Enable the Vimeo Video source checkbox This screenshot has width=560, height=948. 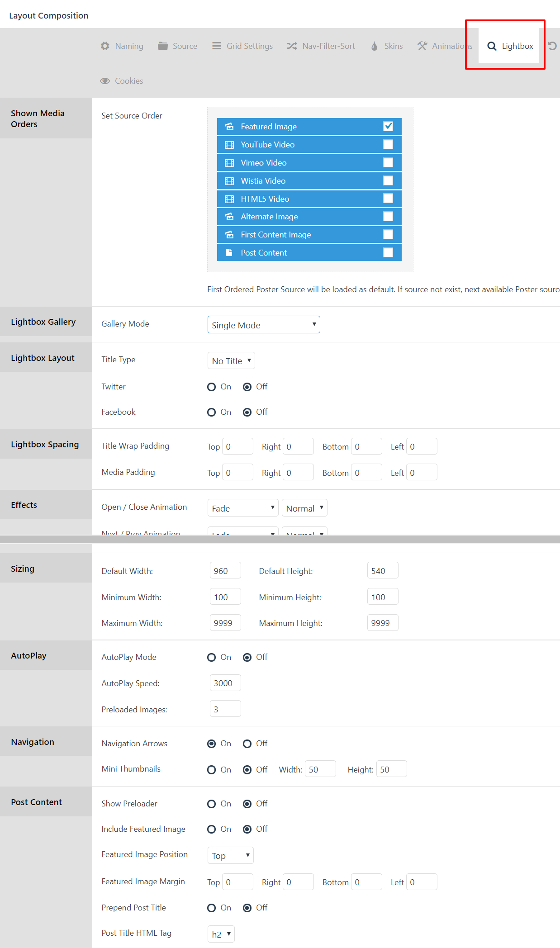coord(388,162)
